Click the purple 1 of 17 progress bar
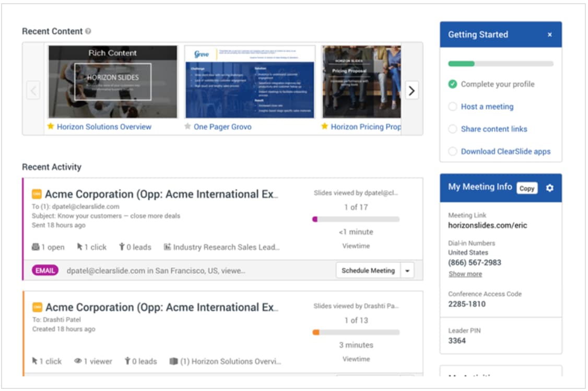The height and width of the screenshot is (391, 588). pyautogui.click(x=356, y=219)
